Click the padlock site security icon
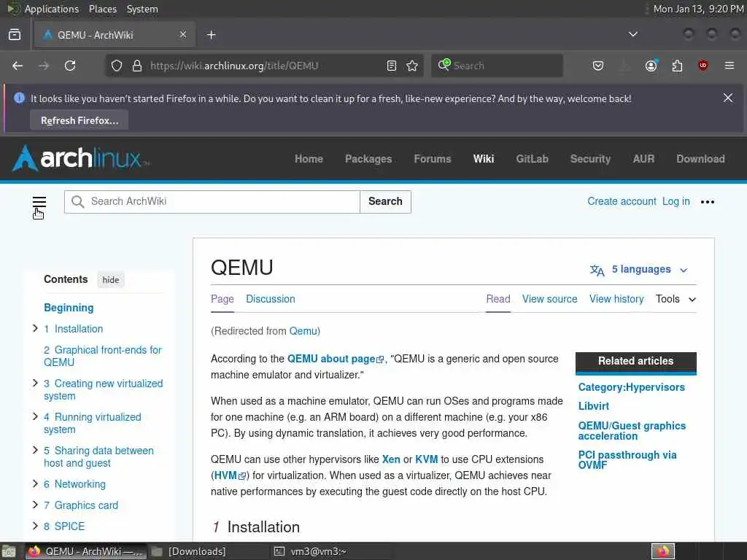The image size is (747, 560). [x=137, y=66]
